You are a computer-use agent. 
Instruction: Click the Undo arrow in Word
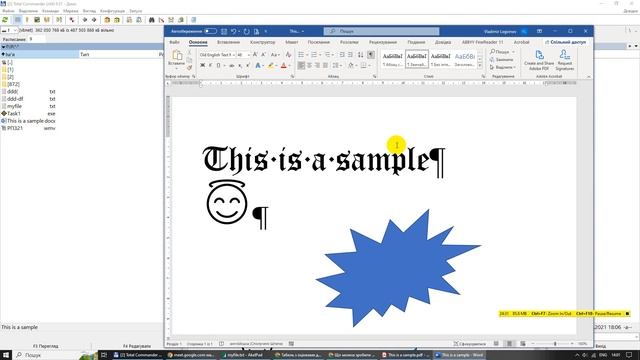click(233, 31)
